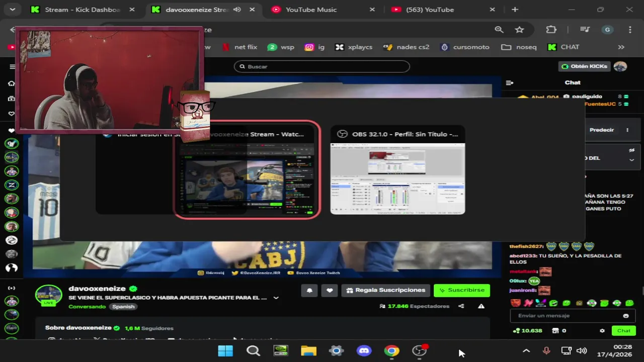Open File Explorer from taskbar
This screenshot has height=362, width=644.
tap(308, 351)
